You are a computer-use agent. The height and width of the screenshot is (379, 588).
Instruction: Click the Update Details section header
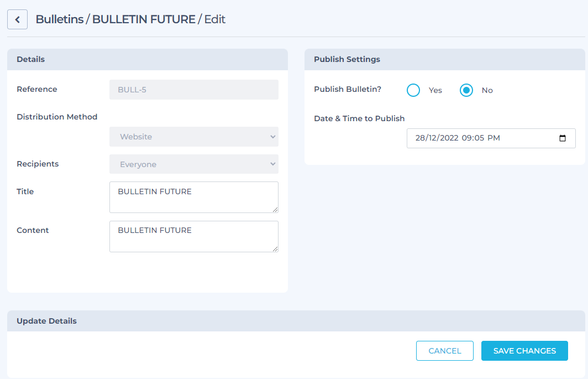pyautogui.click(x=47, y=321)
